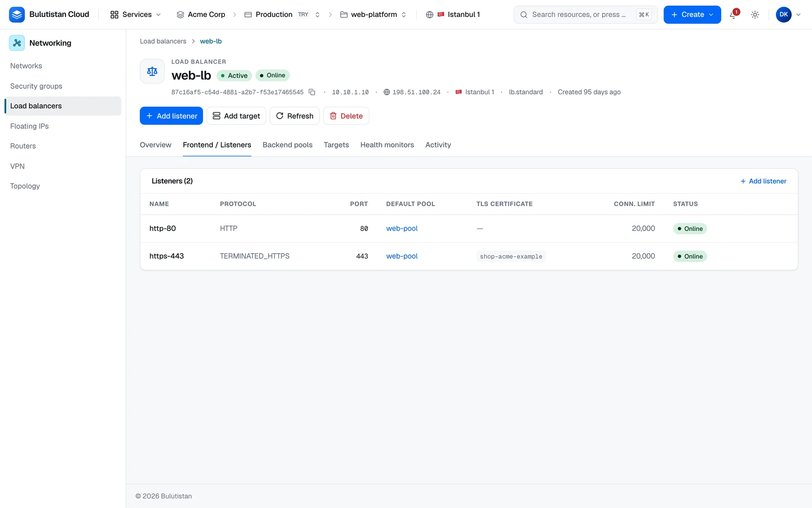This screenshot has height=508, width=812.
Task: Select Acme Corp organization
Action: [x=201, y=14]
